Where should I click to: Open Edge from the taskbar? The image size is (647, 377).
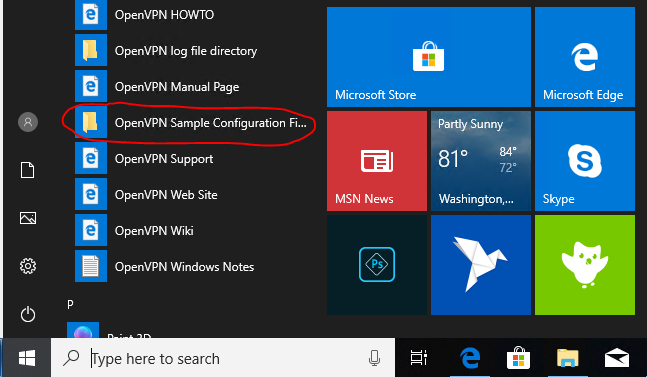tap(470, 358)
